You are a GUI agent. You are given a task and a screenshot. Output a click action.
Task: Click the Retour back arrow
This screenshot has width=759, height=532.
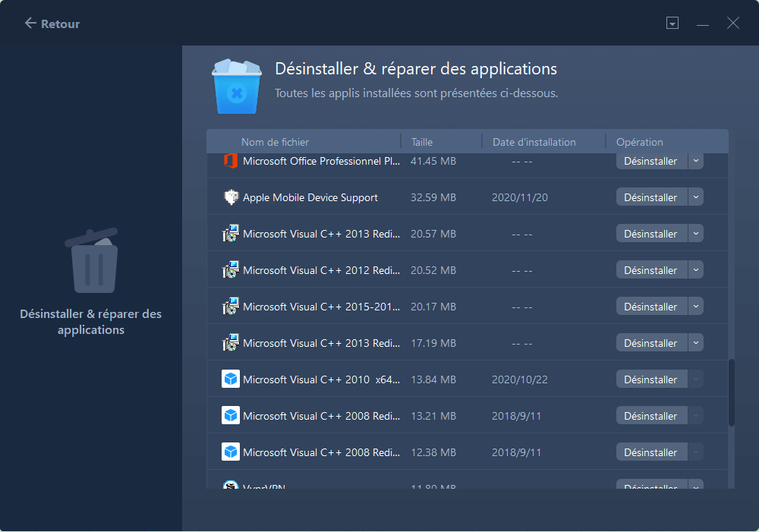[30, 23]
